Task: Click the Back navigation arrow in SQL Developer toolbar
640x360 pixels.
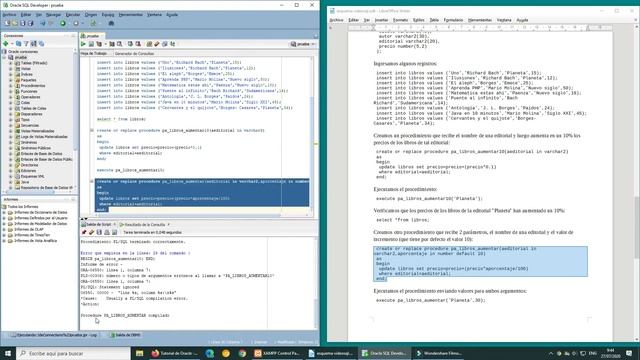Action: click(x=43, y=23)
